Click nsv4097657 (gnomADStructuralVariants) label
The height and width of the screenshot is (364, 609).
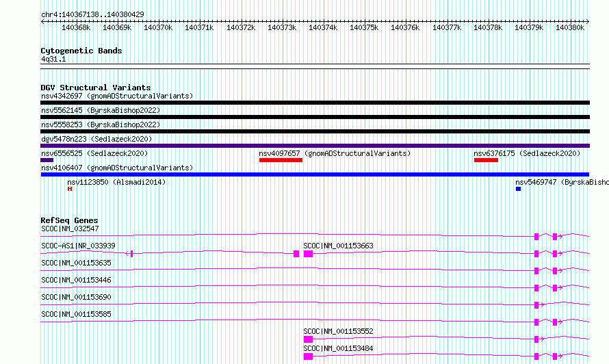[x=335, y=153]
